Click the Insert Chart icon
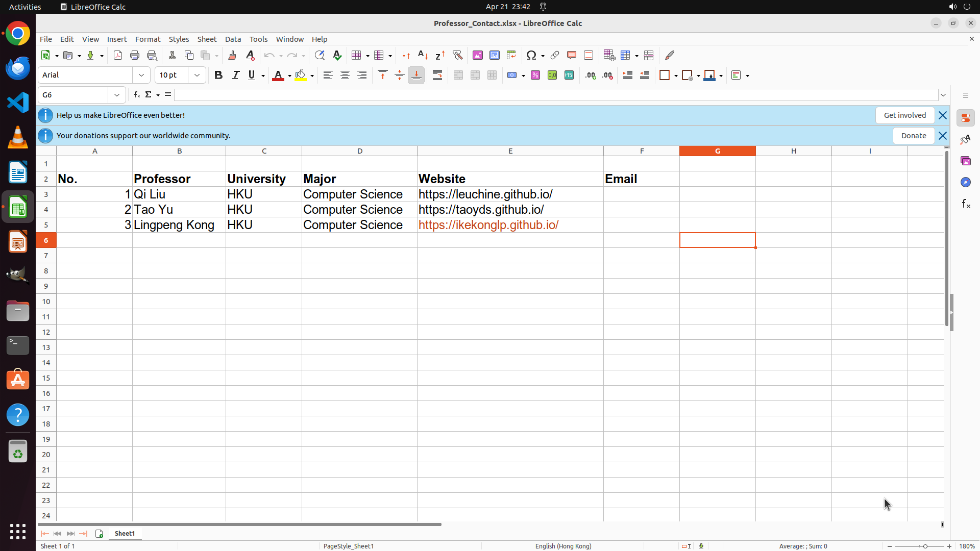Screen dimensions: 980x551 pos(495,56)
